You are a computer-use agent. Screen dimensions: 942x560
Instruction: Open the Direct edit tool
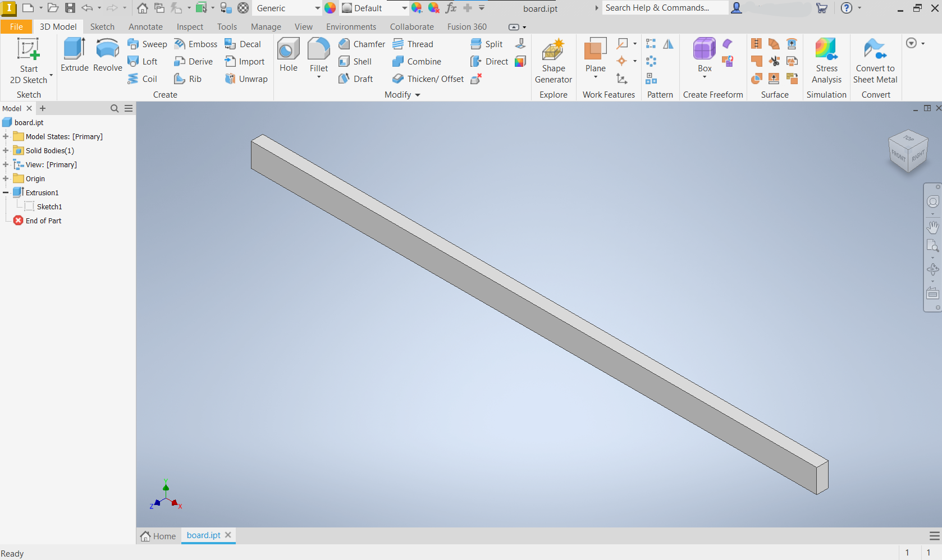tap(489, 62)
